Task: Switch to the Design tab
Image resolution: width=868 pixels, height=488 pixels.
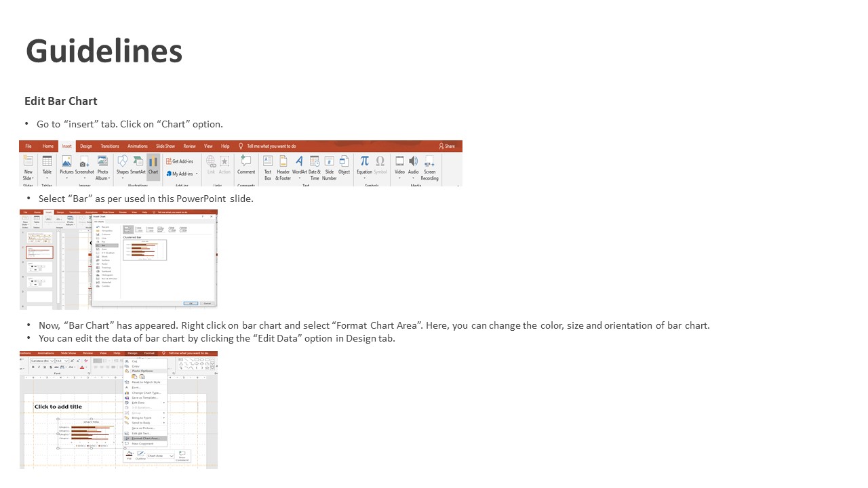Action: point(86,146)
